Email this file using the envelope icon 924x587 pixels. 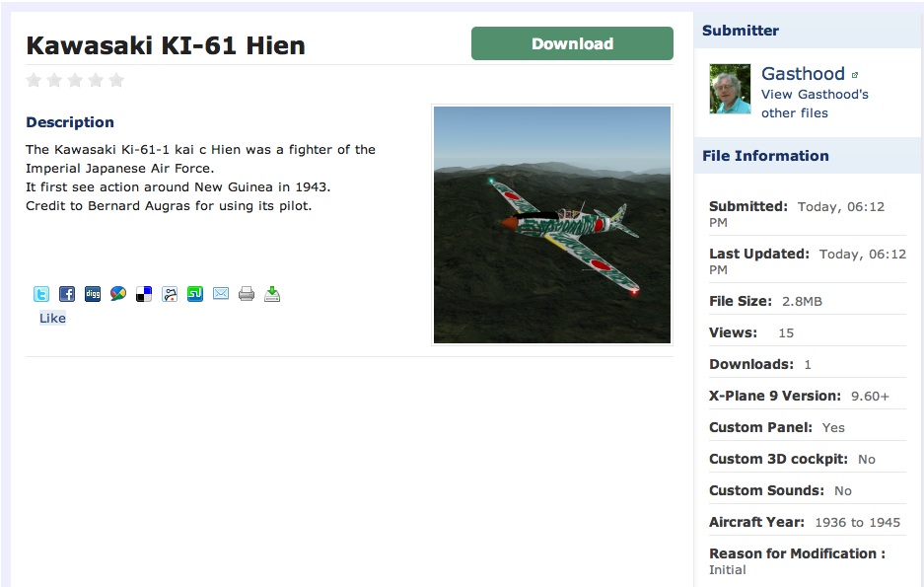(221, 294)
